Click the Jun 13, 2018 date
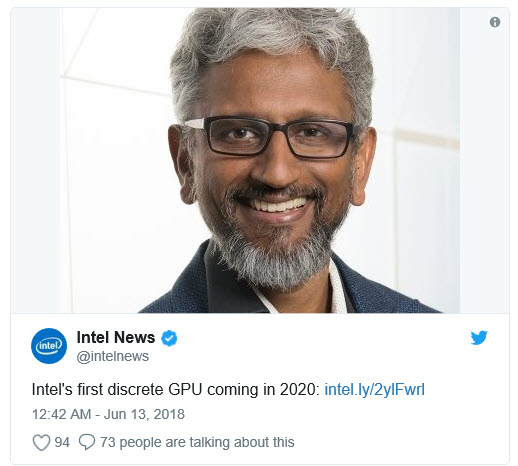This screenshot has width=518, height=466. [144, 414]
